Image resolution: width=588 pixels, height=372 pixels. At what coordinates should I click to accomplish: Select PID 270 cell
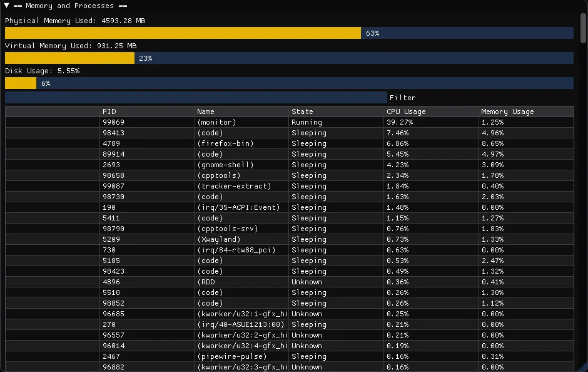(x=109, y=324)
